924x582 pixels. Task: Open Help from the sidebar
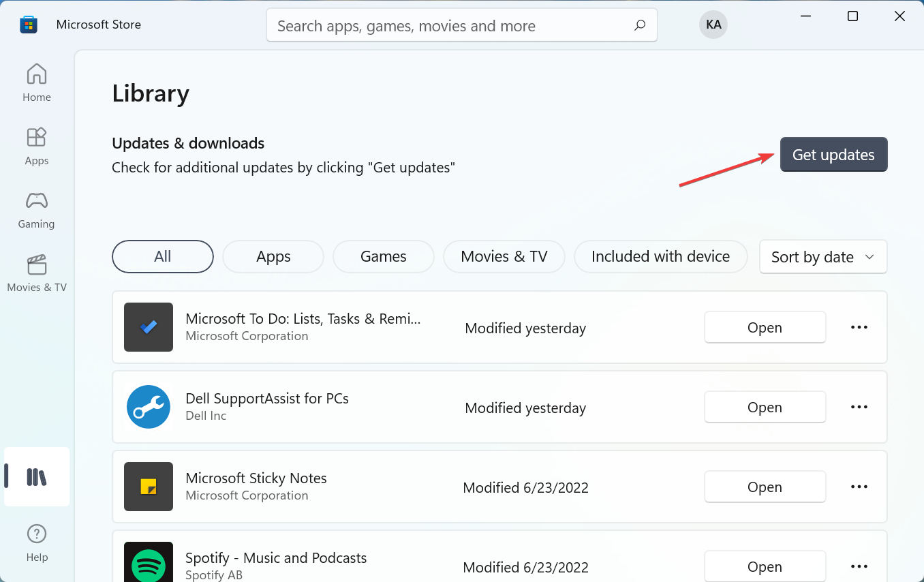[x=36, y=542]
